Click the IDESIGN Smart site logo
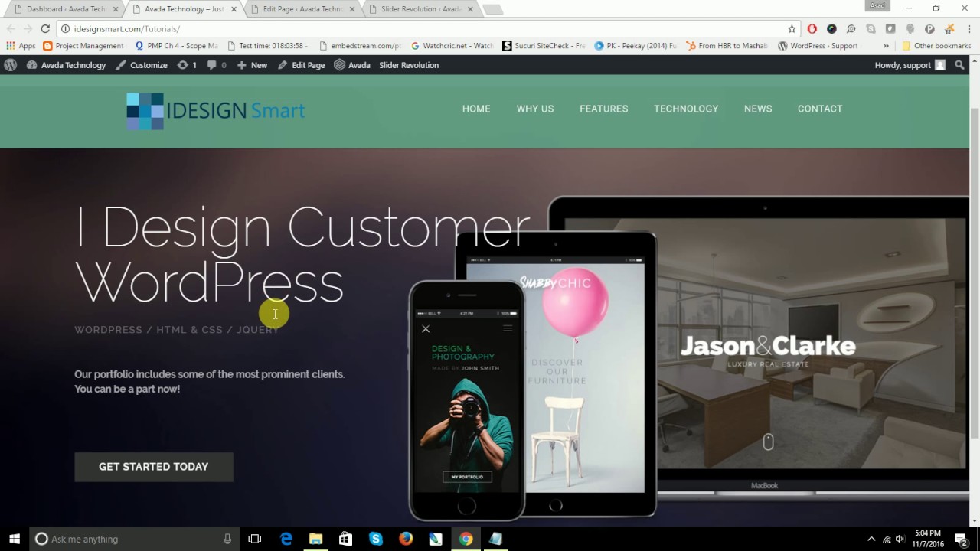The image size is (980, 551). (x=216, y=111)
